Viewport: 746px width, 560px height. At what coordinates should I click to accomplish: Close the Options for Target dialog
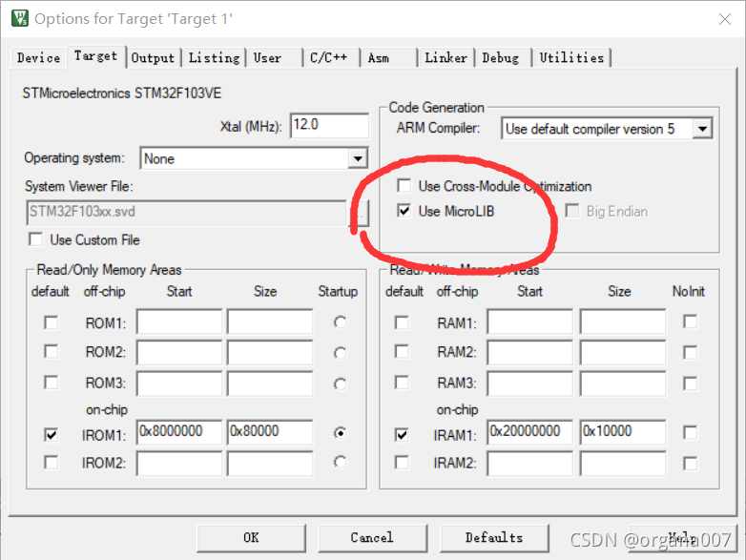[725, 19]
